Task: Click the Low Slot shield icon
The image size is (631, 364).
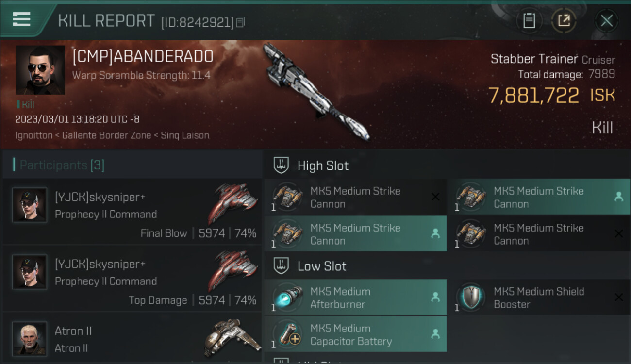Action: pos(282,265)
